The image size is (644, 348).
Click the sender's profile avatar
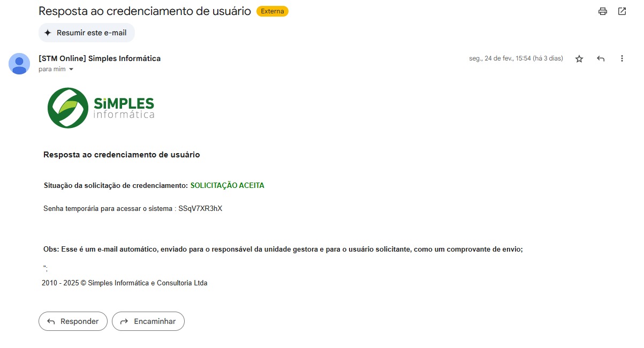click(19, 64)
